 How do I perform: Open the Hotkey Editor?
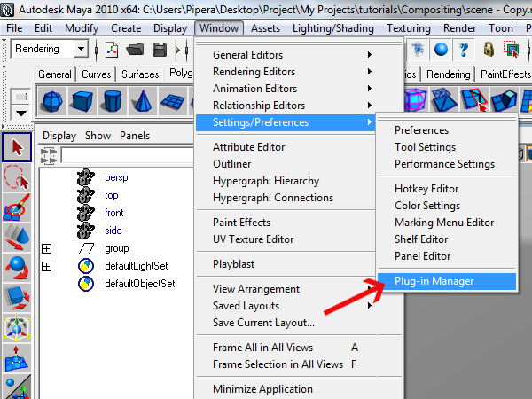pos(447,189)
